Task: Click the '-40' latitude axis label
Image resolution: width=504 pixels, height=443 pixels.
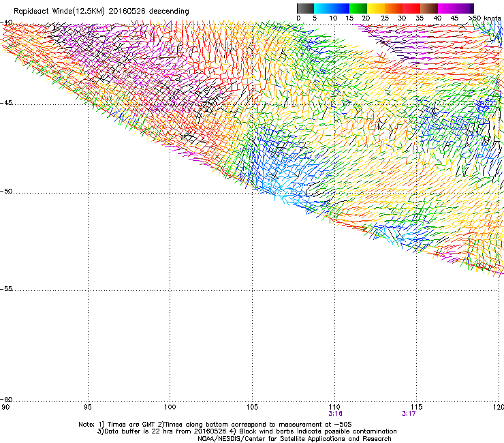Action: 6,22
